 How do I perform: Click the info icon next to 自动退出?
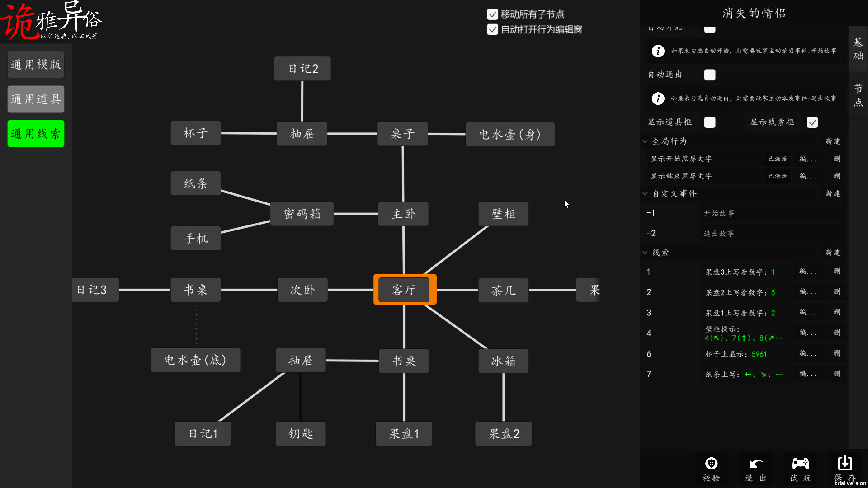(658, 99)
